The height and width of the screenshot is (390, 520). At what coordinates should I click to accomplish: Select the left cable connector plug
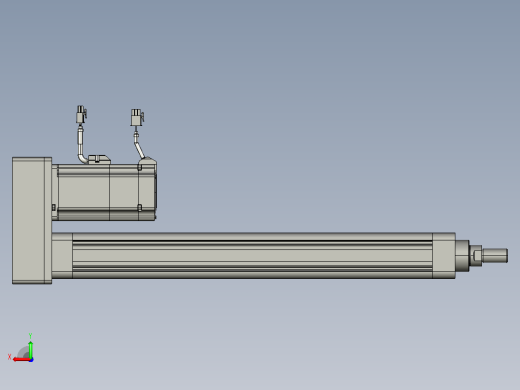[81, 114]
